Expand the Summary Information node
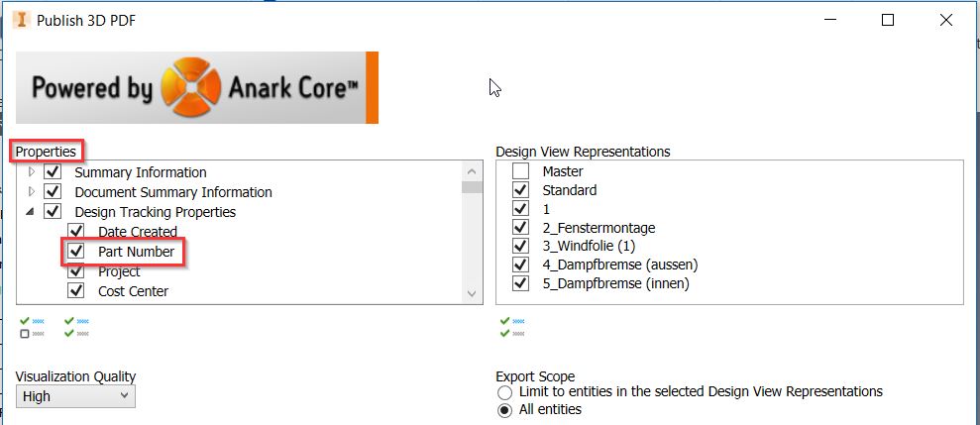Screen dimensions: 980x425 (x=33, y=171)
